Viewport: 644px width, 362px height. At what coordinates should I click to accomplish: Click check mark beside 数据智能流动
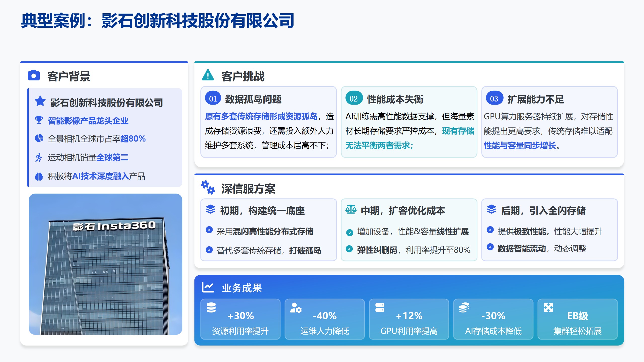tap(490, 247)
